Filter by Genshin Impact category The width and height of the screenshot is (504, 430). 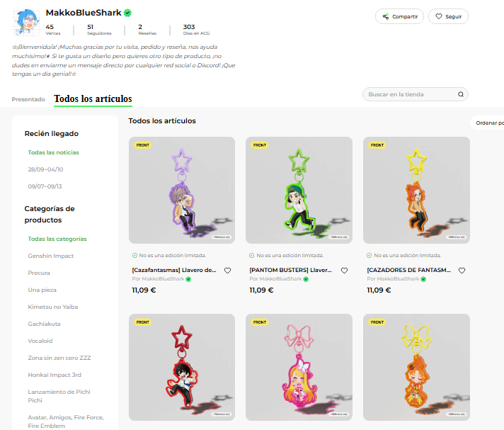pyautogui.click(x=51, y=256)
